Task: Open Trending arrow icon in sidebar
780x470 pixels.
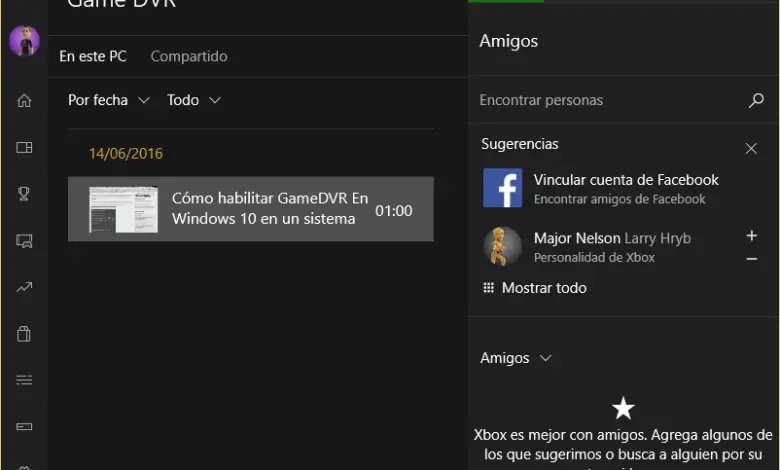Action: [x=24, y=287]
